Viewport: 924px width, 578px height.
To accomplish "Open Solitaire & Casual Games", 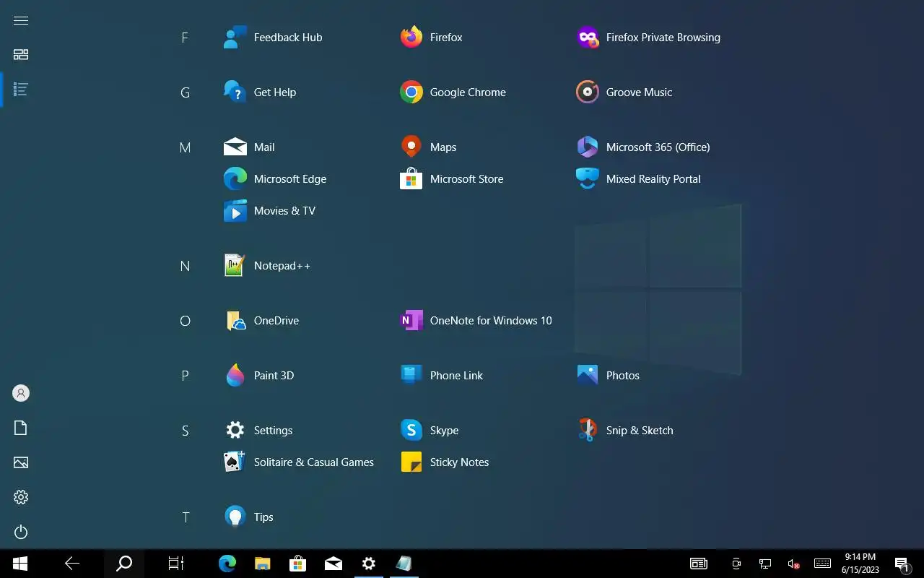I will click(299, 462).
